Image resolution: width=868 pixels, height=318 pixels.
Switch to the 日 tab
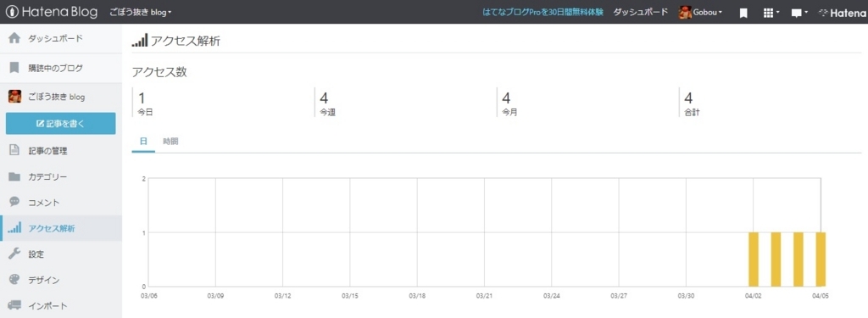click(x=143, y=142)
